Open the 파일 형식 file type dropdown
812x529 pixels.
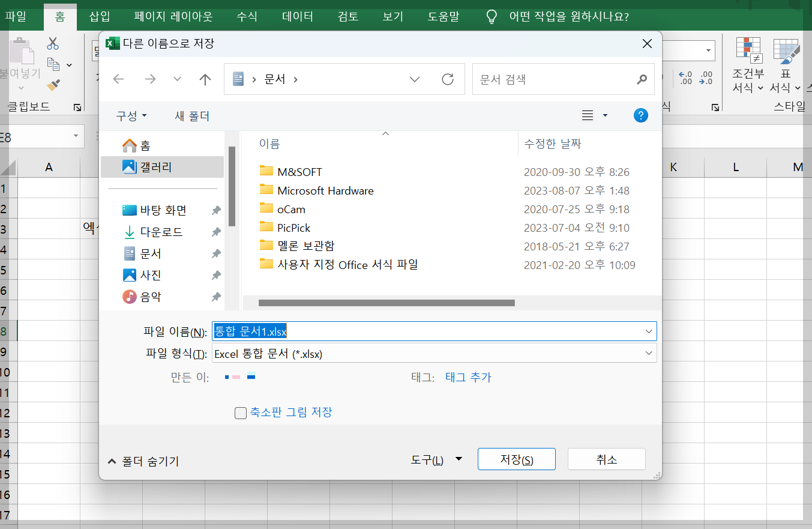click(x=648, y=353)
